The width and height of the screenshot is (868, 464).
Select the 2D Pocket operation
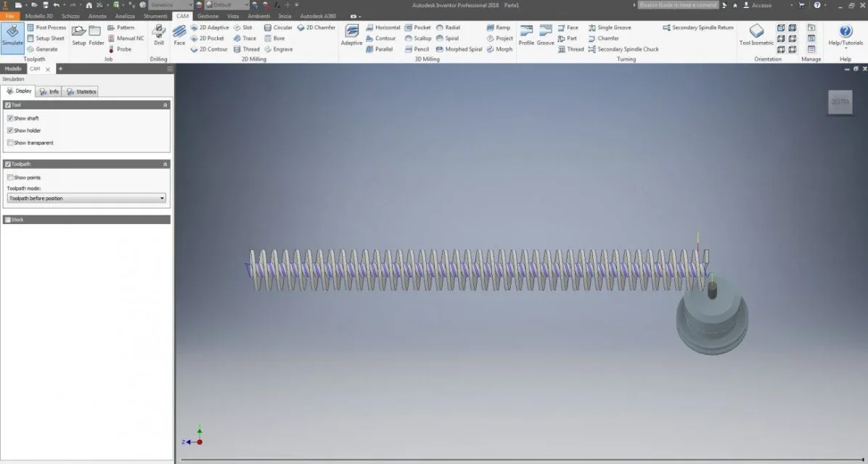(x=207, y=38)
